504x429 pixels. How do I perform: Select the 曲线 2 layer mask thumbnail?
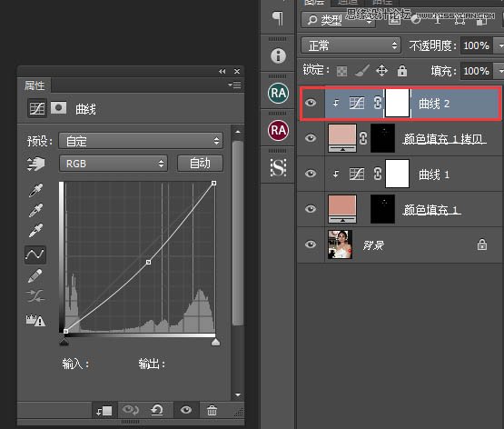coord(397,103)
